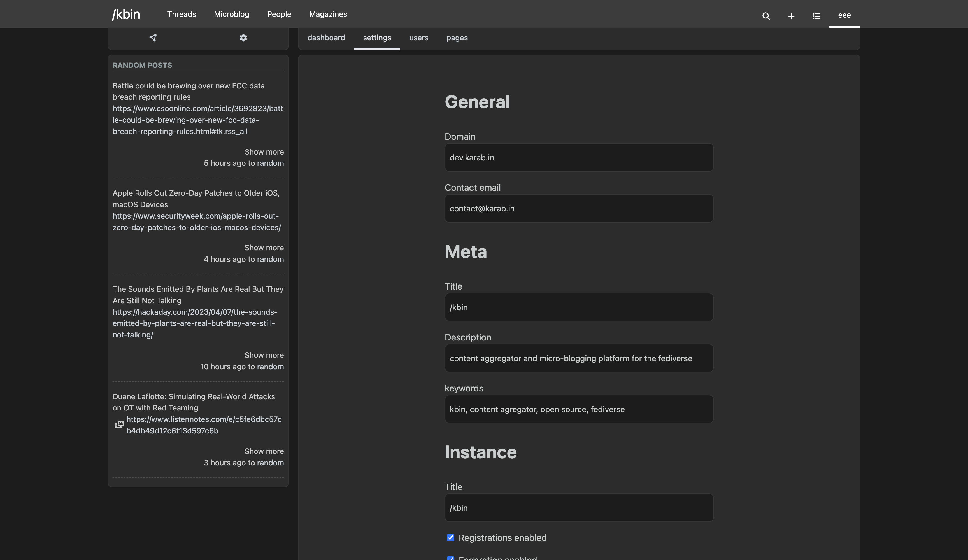968x560 pixels.
Task: Show more of the Apple Zero-Day post
Action: [264, 248]
